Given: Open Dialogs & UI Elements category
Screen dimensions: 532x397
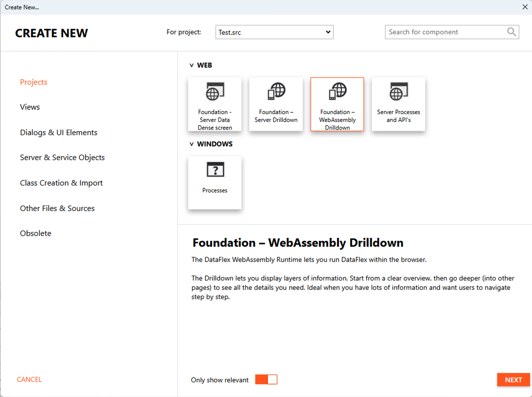Looking at the screenshot, I should (59, 132).
